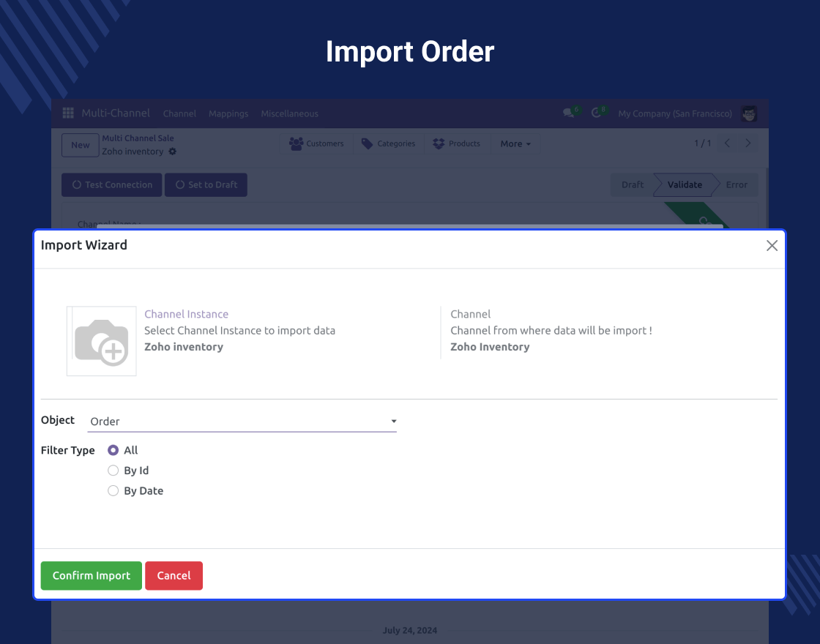Screen dimensions: 820x644
Task: Expand the More dropdown menu
Action: pos(515,143)
